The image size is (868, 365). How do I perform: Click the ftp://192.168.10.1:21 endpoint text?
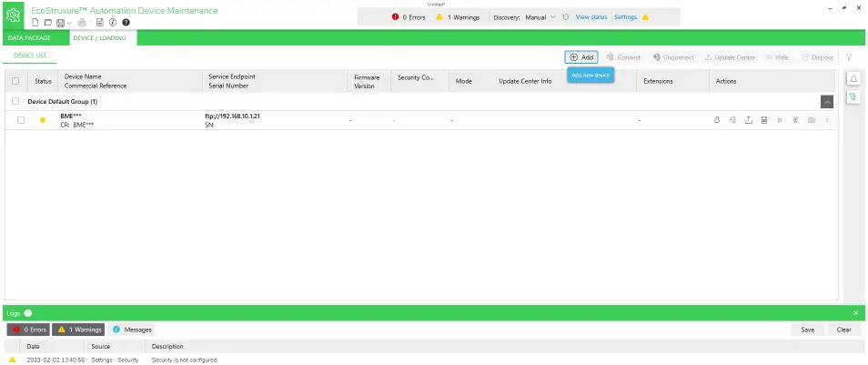point(233,117)
